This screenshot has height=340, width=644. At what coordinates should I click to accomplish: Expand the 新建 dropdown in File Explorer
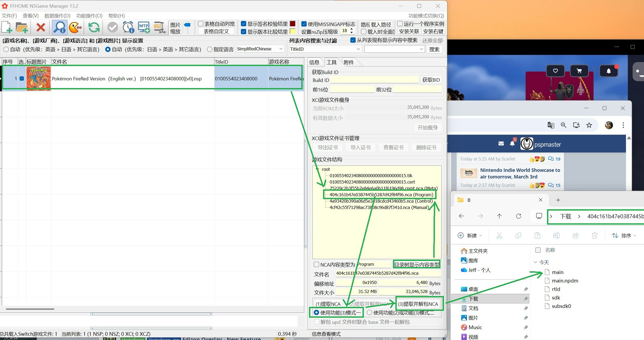click(x=470, y=236)
